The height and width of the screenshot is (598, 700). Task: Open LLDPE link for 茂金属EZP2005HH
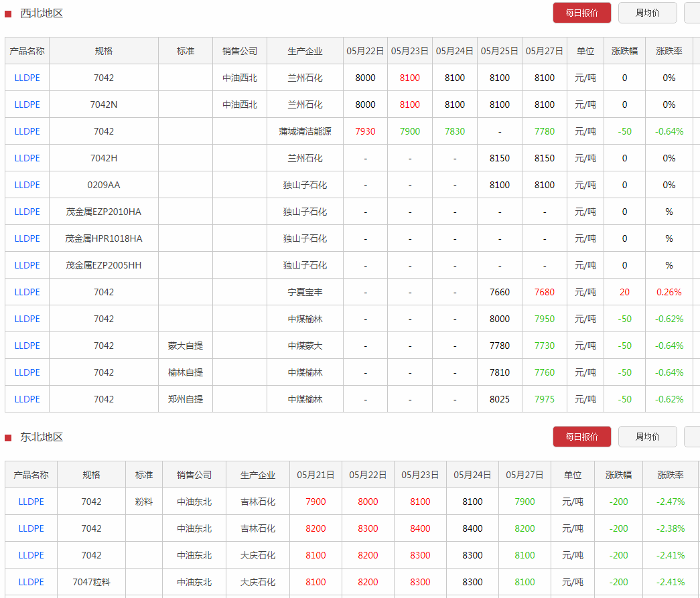click(27, 265)
